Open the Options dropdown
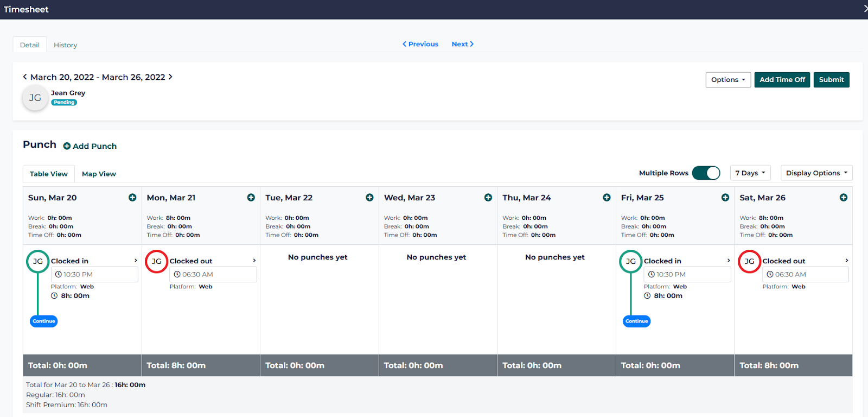Image resolution: width=868 pixels, height=417 pixels. click(x=727, y=80)
